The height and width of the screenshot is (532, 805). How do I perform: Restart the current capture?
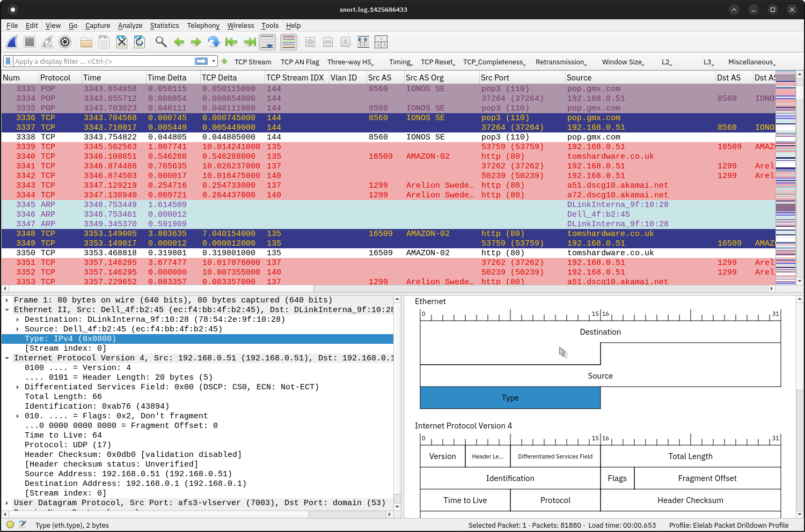[47, 42]
